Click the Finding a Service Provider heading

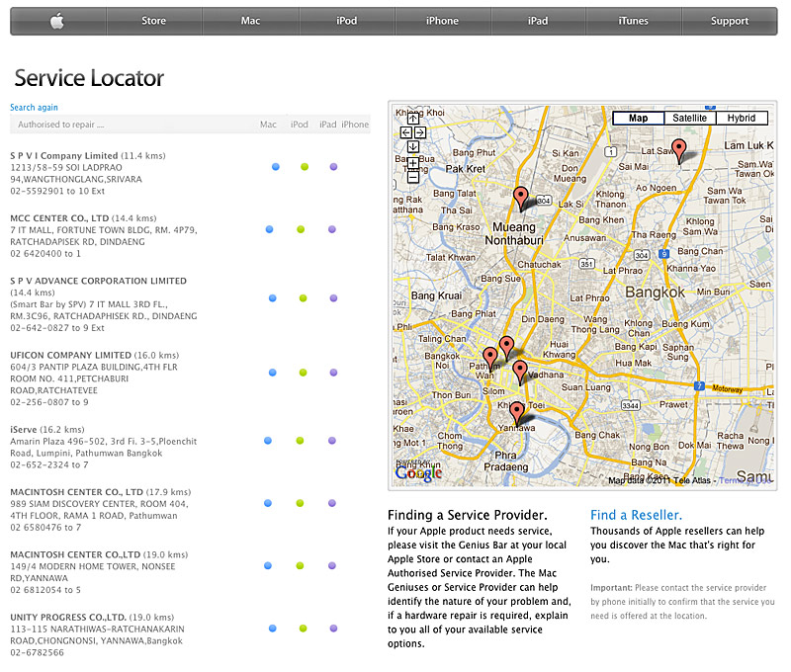tap(467, 515)
